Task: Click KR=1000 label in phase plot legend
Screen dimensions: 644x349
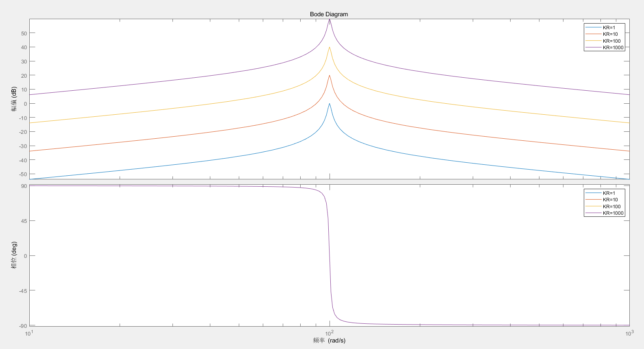Action: click(x=613, y=213)
